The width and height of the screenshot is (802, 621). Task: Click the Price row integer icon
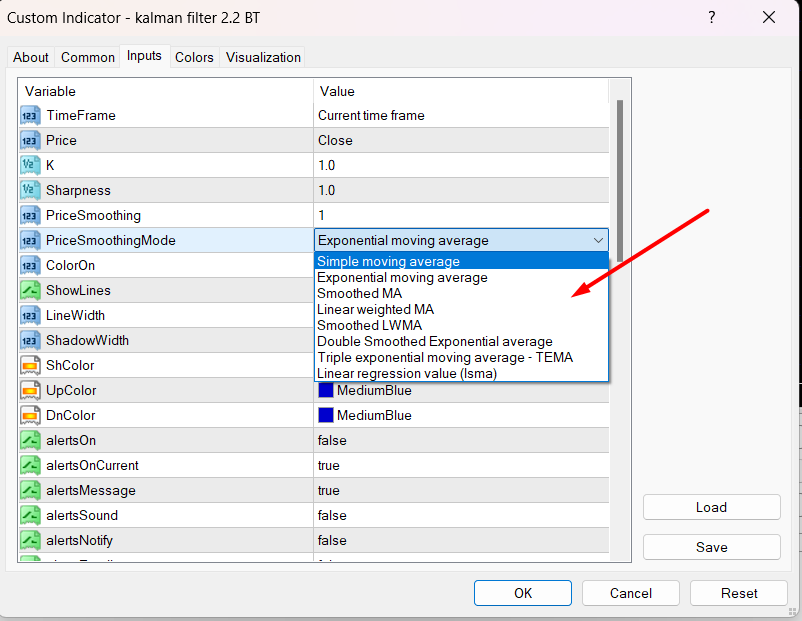30,141
